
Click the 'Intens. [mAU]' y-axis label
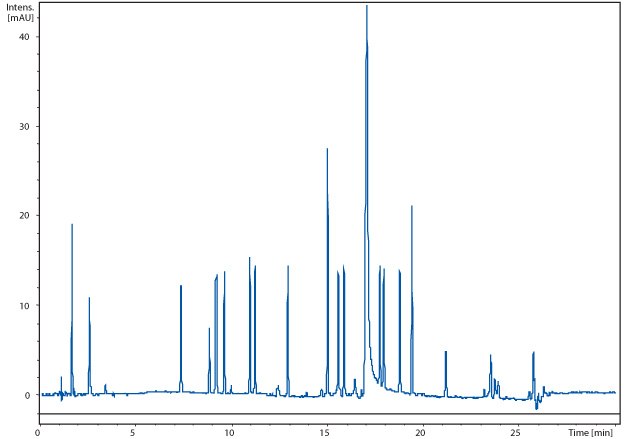tap(20, 14)
